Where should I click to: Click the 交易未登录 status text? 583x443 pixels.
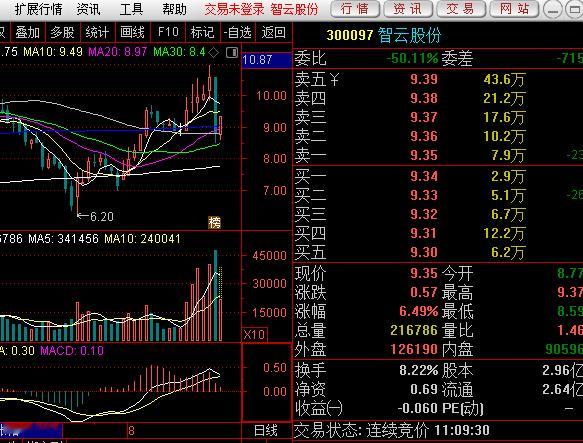click(x=234, y=9)
